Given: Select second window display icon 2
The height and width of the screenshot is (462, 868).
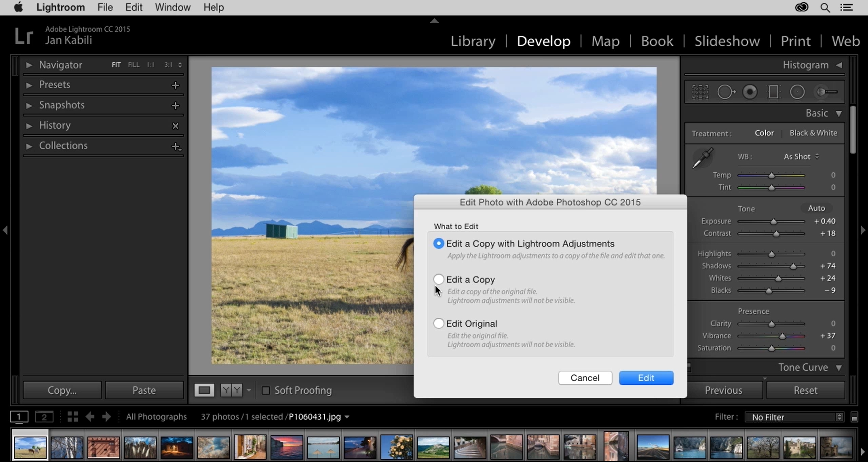Looking at the screenshot, I should click(x=44, y=417).
